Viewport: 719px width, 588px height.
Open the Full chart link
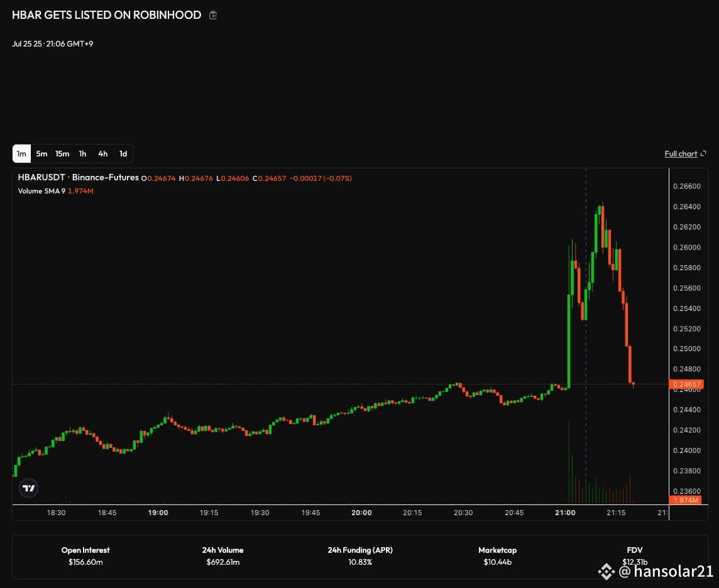tap(681, 153)
